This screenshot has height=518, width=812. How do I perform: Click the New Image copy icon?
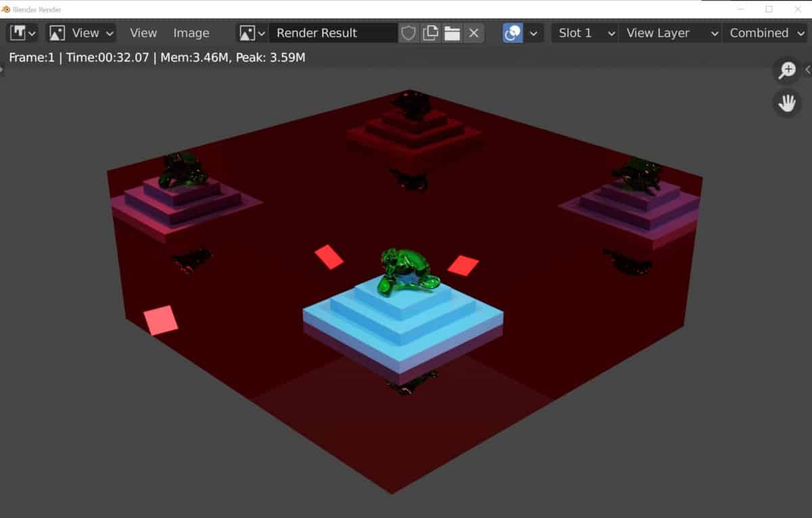pos(430,32)
